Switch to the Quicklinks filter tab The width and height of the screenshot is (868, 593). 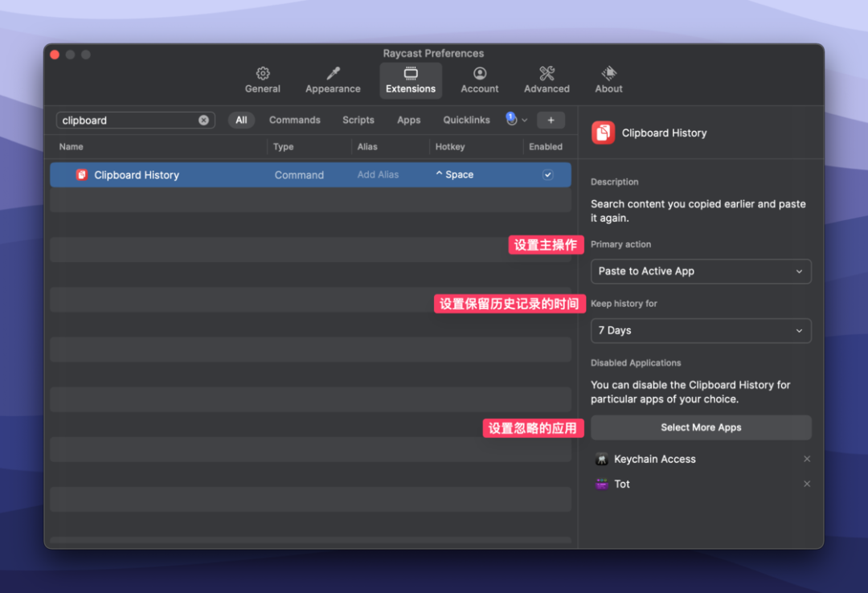point(466,121)
